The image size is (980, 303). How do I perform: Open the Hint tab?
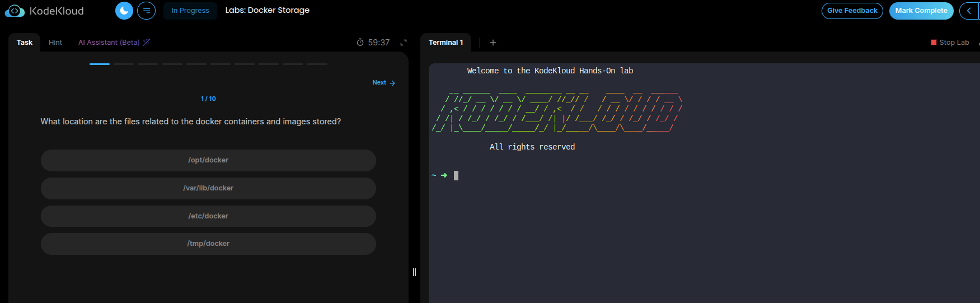[x=55, y=43]
